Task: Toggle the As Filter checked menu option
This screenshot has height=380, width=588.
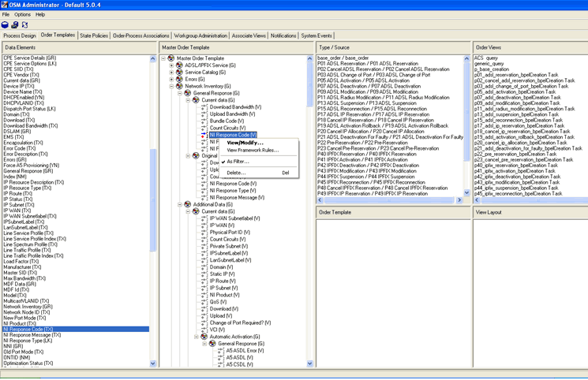Action: pyautogui.click(x=238, y=162)
